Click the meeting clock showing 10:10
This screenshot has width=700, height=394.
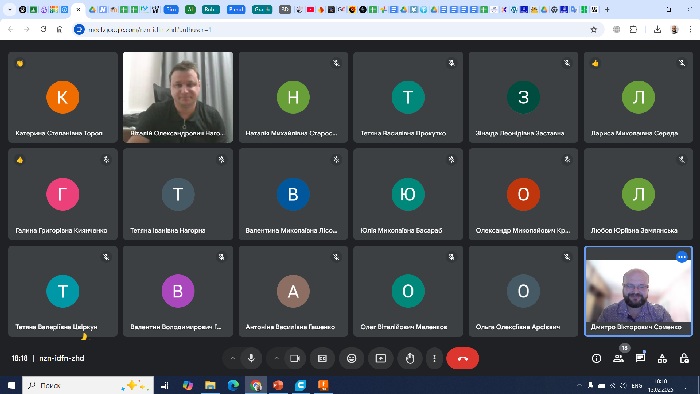coord(19,358)
